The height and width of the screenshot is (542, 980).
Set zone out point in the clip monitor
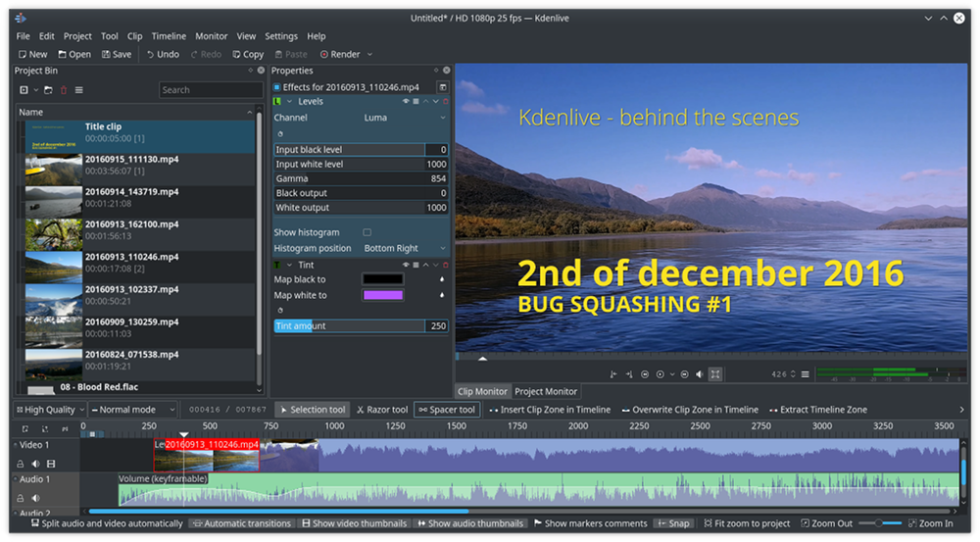coord(629,374)
